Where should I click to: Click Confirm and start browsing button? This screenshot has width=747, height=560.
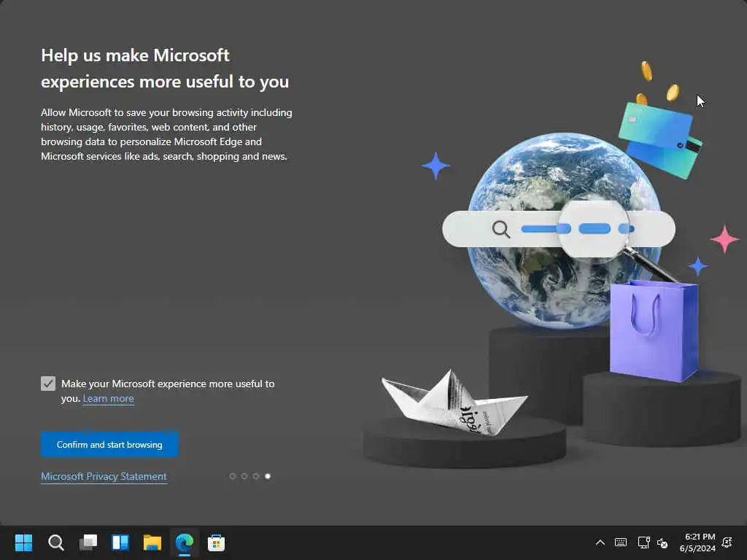pos(109,444)
